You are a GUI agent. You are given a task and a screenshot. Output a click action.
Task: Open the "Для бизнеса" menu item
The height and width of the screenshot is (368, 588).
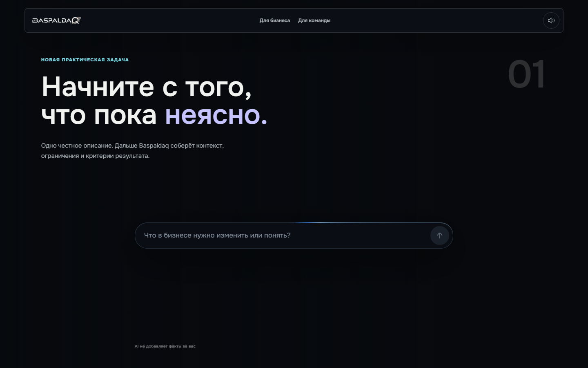275,20
